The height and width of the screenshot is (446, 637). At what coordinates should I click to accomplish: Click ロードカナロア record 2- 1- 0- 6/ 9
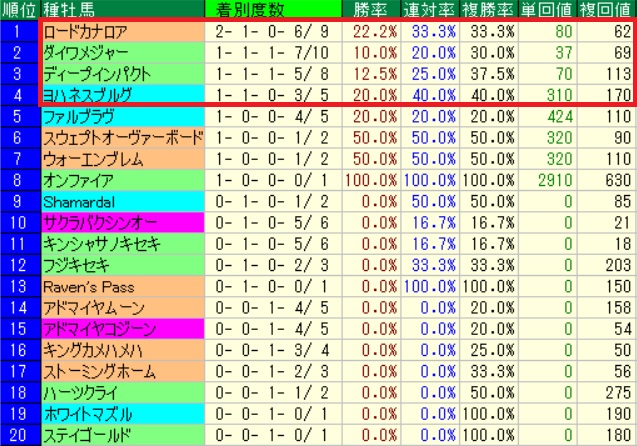[x=273, y=31]
